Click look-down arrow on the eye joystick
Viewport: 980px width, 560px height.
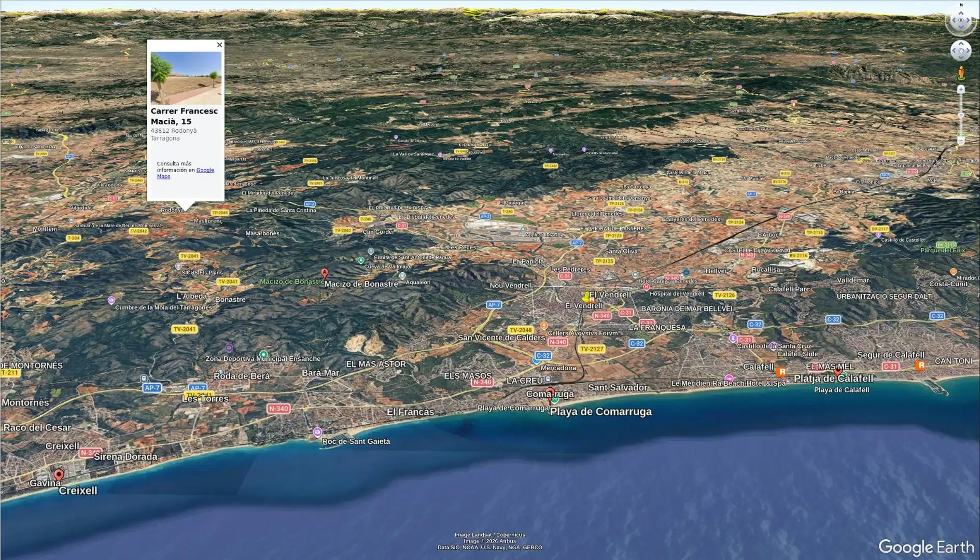click(x=961, y=29)
